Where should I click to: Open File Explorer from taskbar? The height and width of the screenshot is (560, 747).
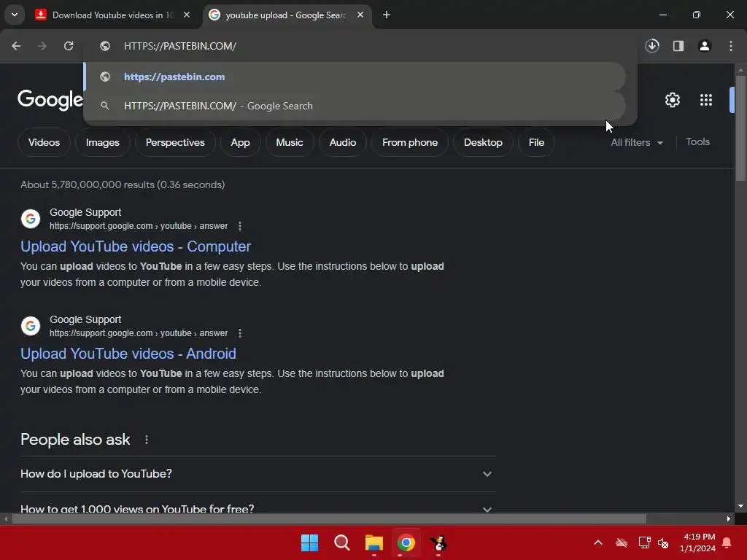tap(374, 542)
